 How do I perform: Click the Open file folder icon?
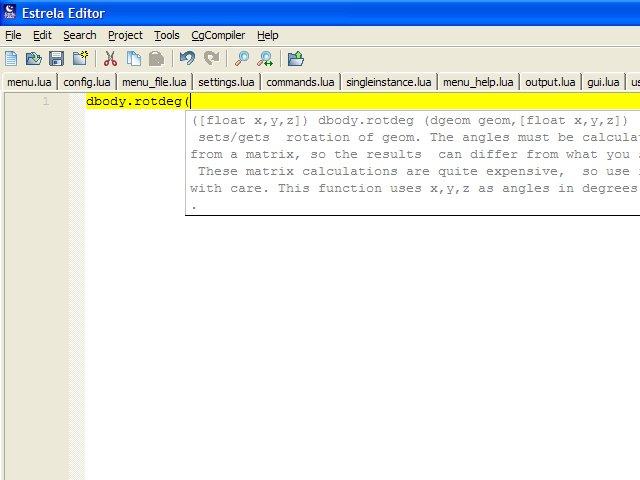(33, 59)
